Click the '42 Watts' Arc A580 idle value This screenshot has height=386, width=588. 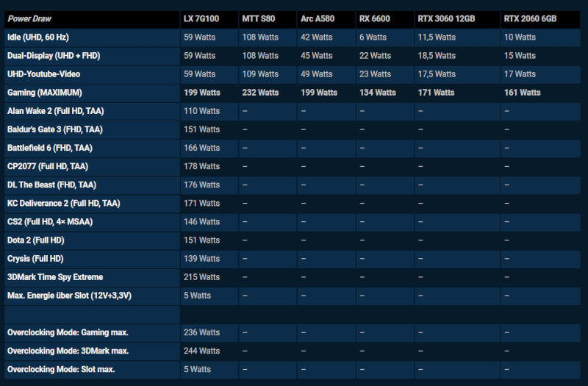317,37
